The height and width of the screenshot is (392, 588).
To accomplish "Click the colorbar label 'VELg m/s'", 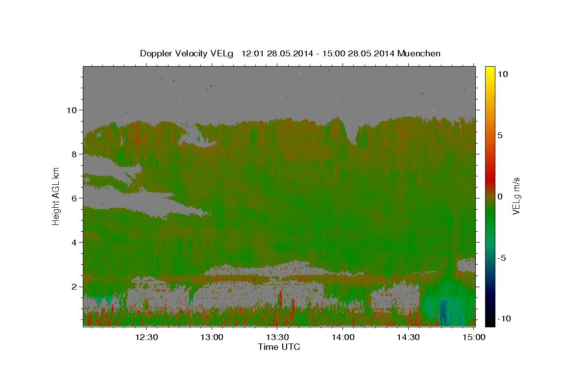I will [516, 196].
